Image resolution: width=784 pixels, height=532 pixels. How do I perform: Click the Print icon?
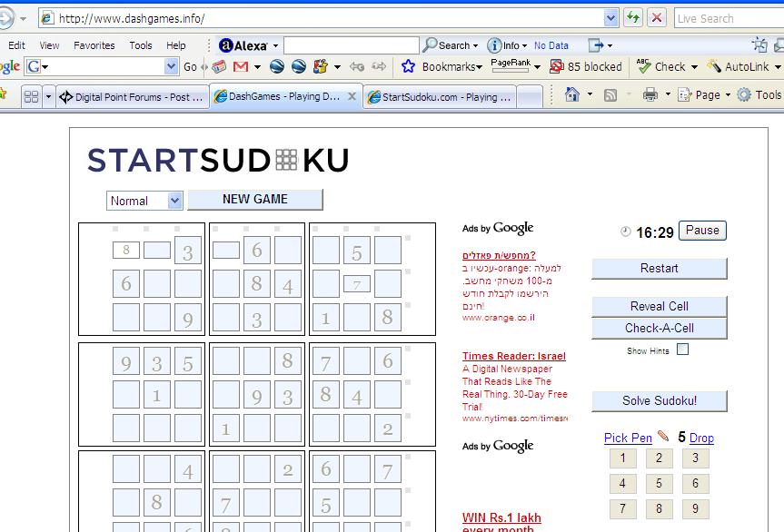pos(650,94)
